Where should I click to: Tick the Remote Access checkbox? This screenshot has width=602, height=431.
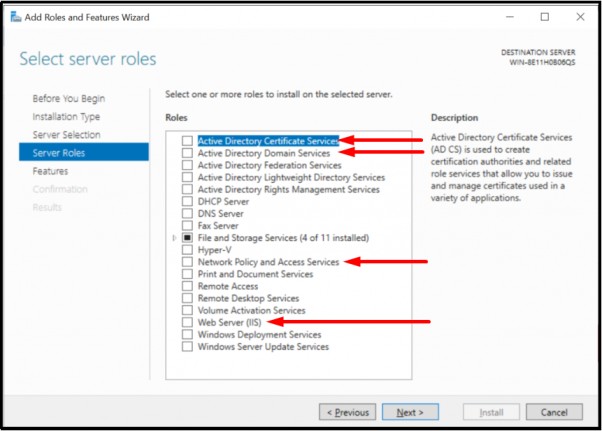tap(187, 286)
